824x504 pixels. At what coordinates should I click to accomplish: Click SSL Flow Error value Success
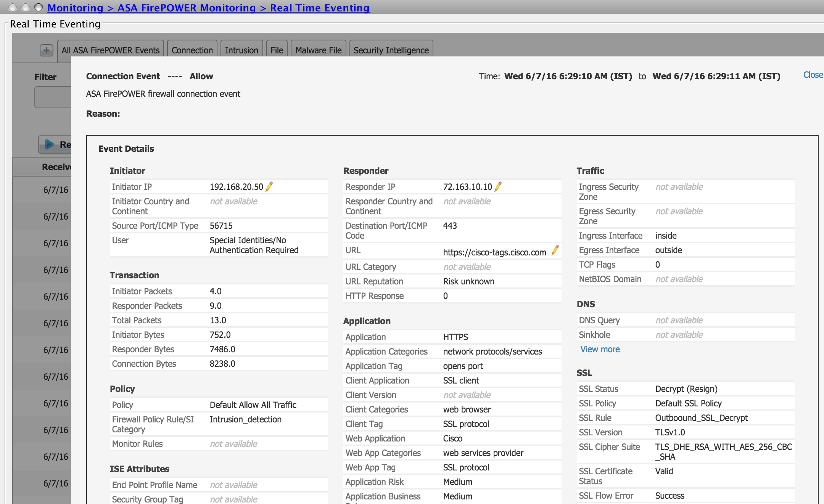point(670,496)
